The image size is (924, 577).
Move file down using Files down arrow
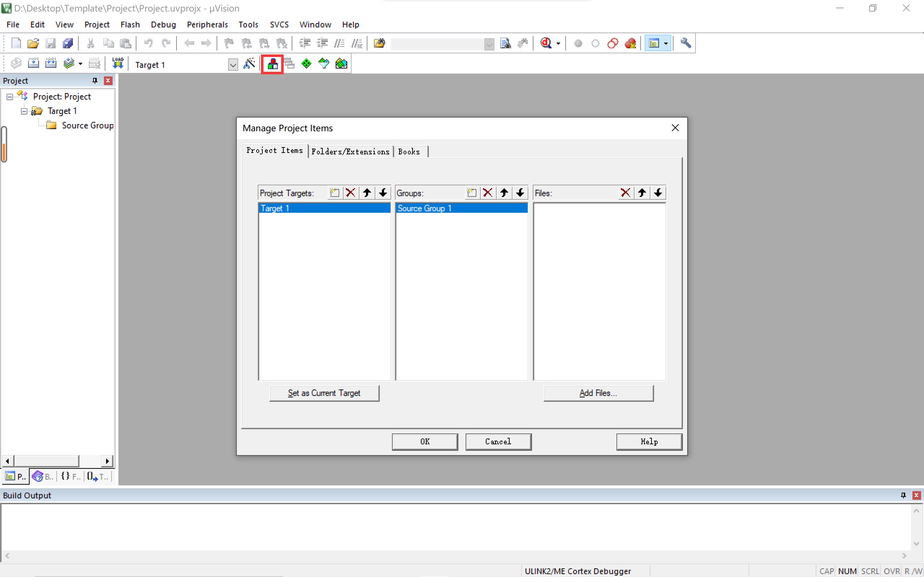(658, 193)
